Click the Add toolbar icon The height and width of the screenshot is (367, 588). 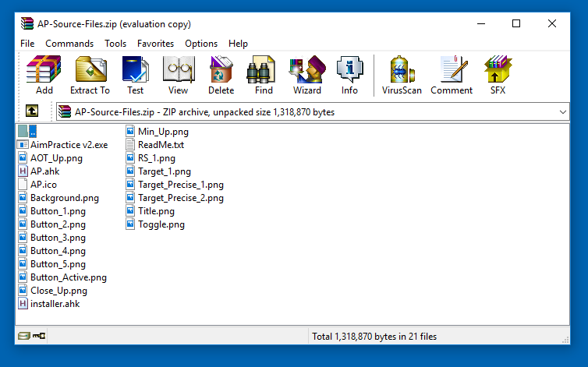coord(44,76)
